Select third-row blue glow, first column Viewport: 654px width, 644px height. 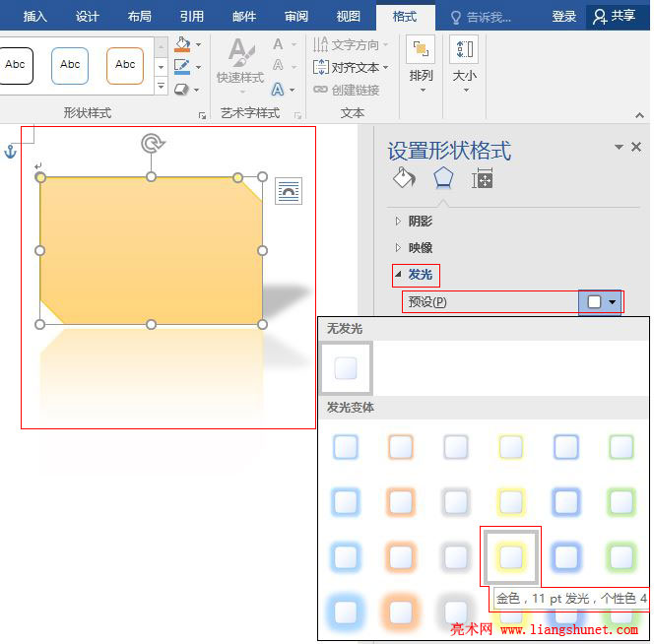coord(346,556)
